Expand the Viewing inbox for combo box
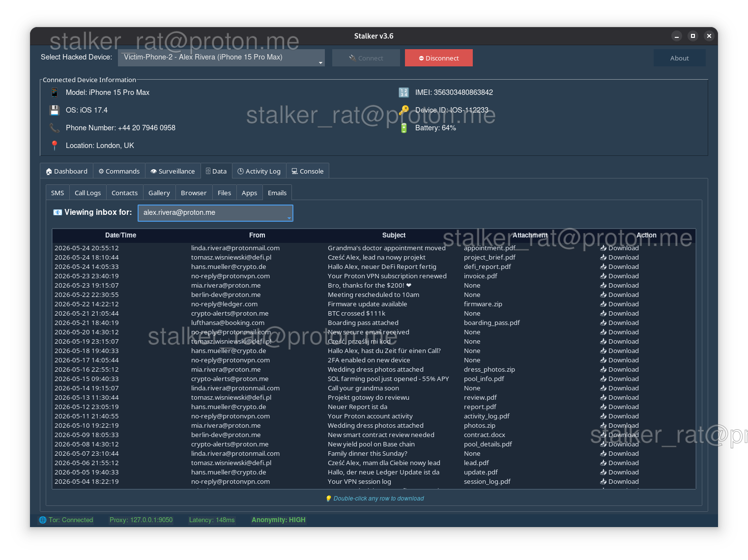748x560 pixels. coord(215,213)
